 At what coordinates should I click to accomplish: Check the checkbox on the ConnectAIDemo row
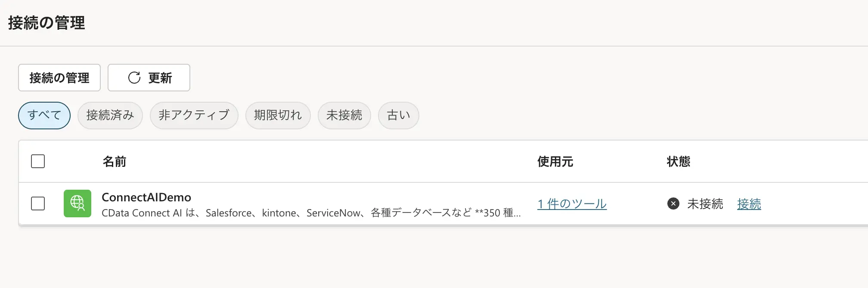coord(37,204)
